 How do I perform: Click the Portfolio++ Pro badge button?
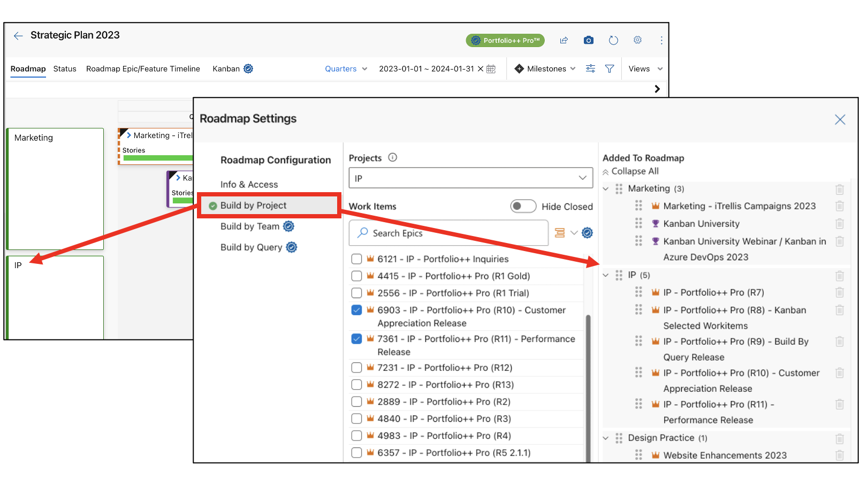tap(505, 40)
